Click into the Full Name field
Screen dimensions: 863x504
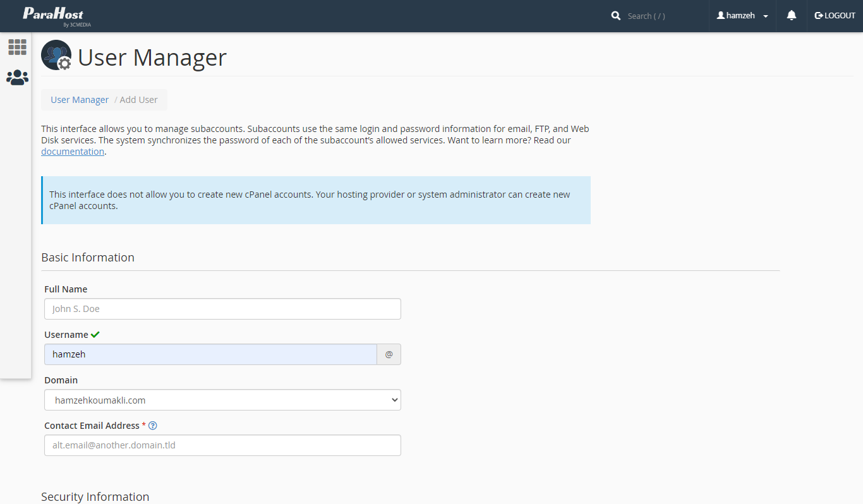coord(222,309)
